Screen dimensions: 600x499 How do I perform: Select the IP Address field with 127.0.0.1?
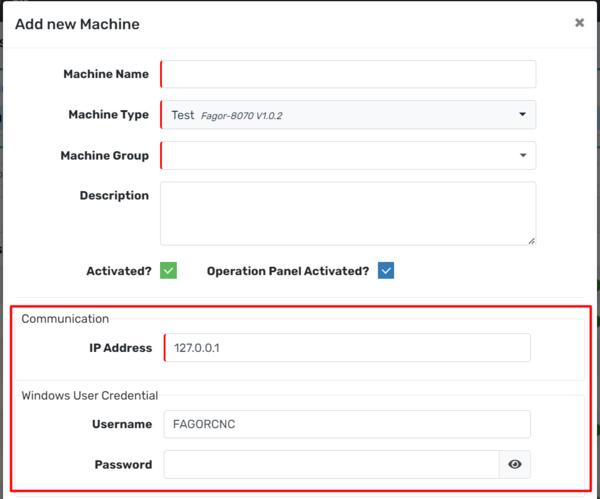[346, 347]
